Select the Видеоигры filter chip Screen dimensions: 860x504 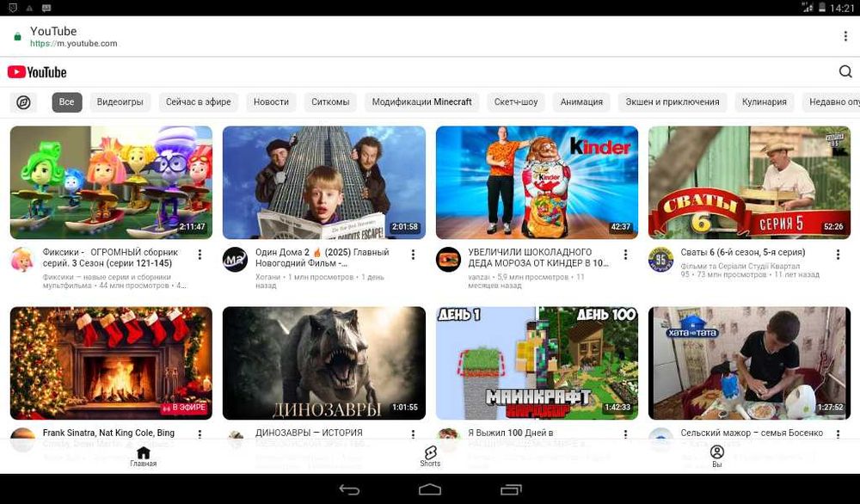(120, 102)
